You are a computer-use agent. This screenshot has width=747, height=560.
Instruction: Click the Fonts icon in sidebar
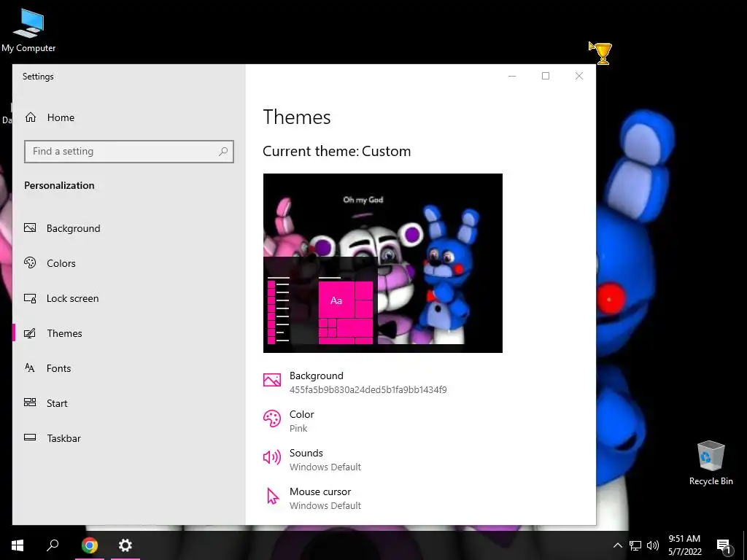[29, 367]
